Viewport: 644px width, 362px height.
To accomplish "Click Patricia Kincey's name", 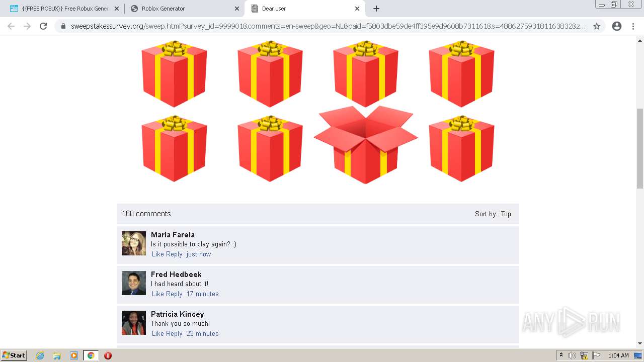I will 178,314.
